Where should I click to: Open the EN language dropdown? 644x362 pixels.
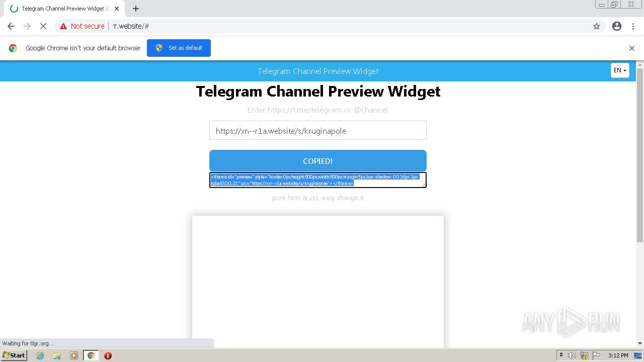click(x=620, y=70)
